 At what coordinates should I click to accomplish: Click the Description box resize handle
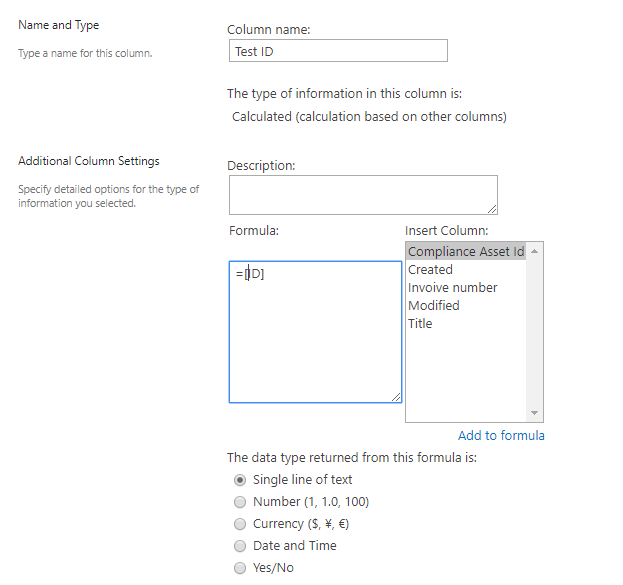pos(492,209)
